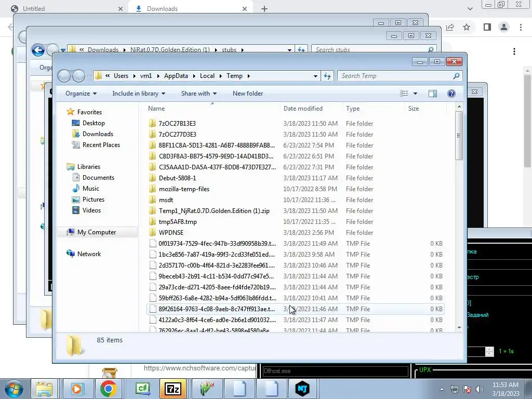Viewport: 532px width, 399px height.
Task: Open the Windows Start menu
Action: point(14,389)
